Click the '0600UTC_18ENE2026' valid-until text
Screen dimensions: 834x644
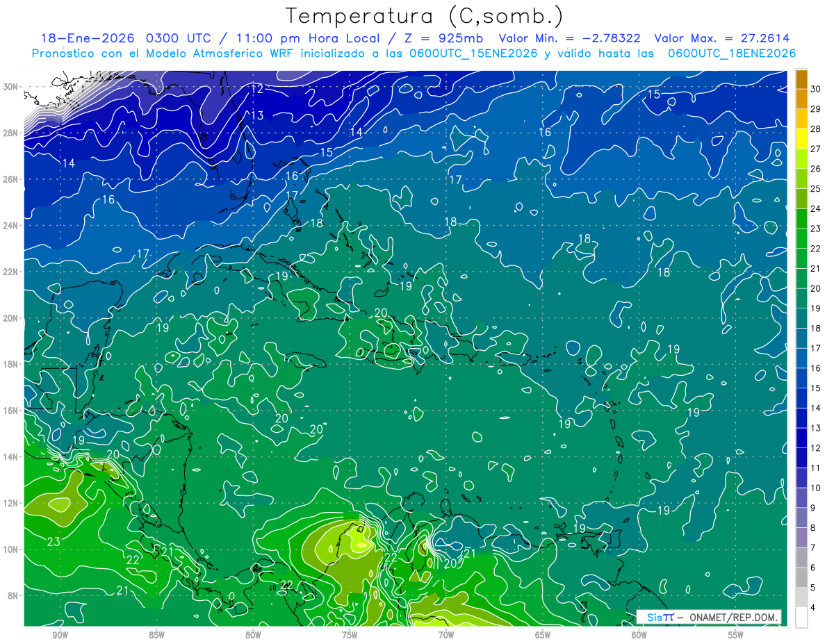click(731, 53)
